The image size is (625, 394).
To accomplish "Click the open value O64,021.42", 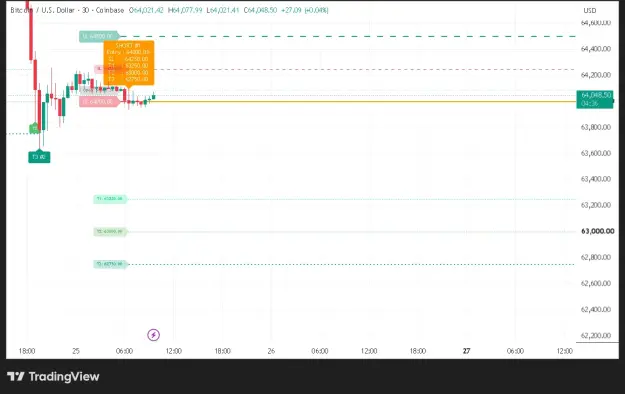I will pos(146,10).
